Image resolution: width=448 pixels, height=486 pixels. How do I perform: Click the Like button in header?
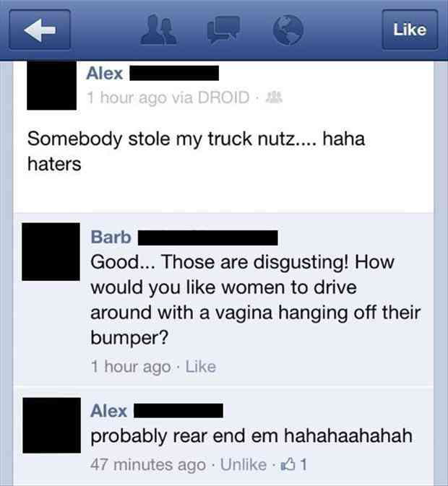point(410,30)
